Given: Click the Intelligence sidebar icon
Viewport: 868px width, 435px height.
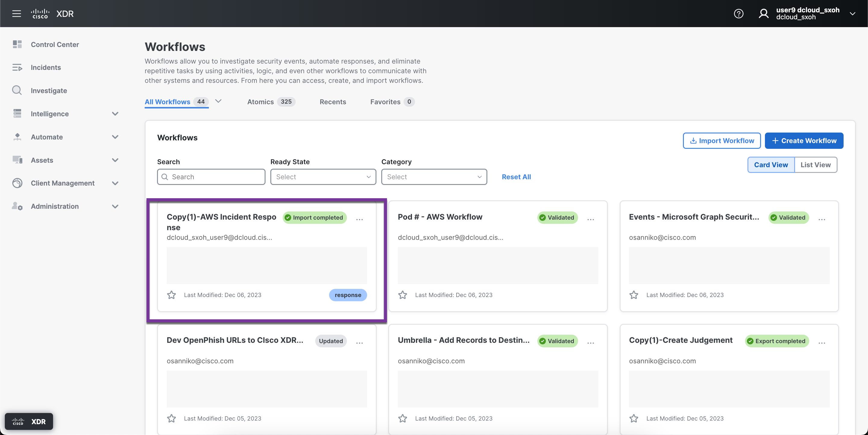Looking at the screenshot, I should (17, 114).
